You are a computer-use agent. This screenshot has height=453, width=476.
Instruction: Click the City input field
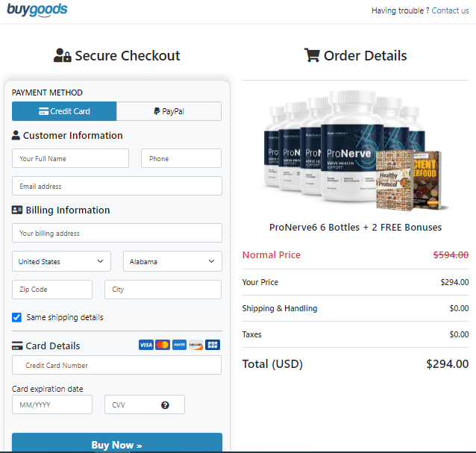(163, 290)
